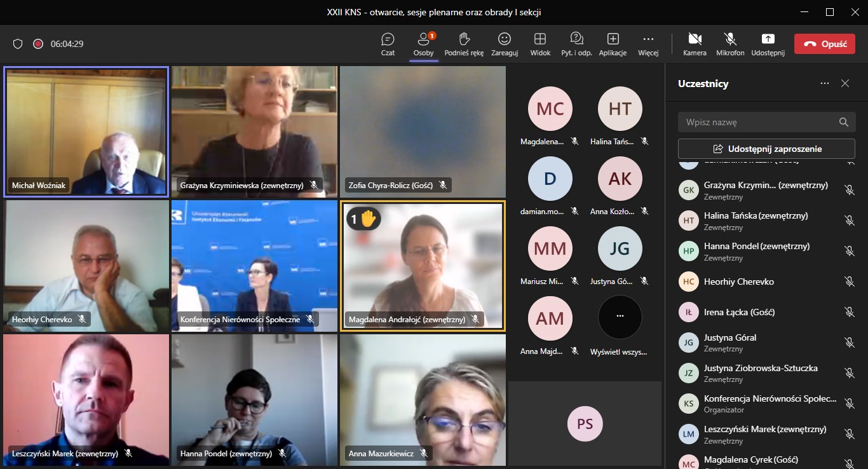The height and width of the screenshot is (469, 868).
Task: Expand the Więcej more options menu
Action: click(648, 43)
